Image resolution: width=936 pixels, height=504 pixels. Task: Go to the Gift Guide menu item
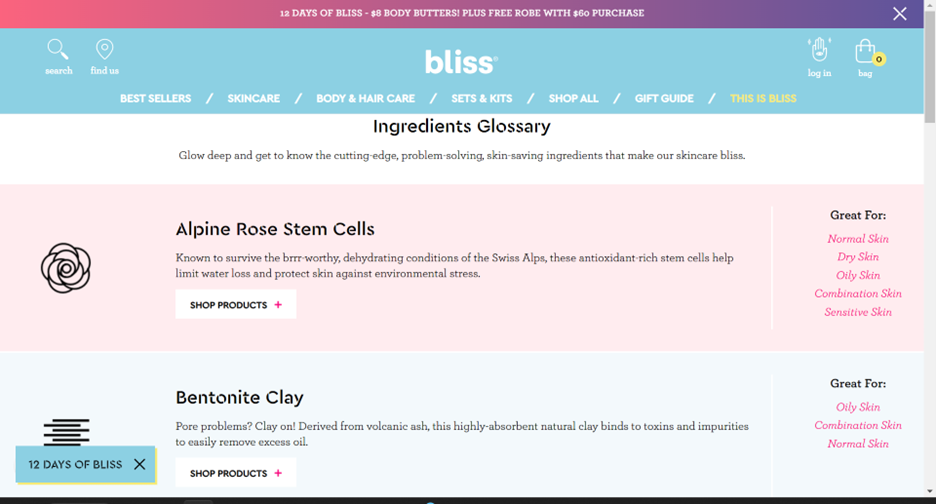(664, 99)
